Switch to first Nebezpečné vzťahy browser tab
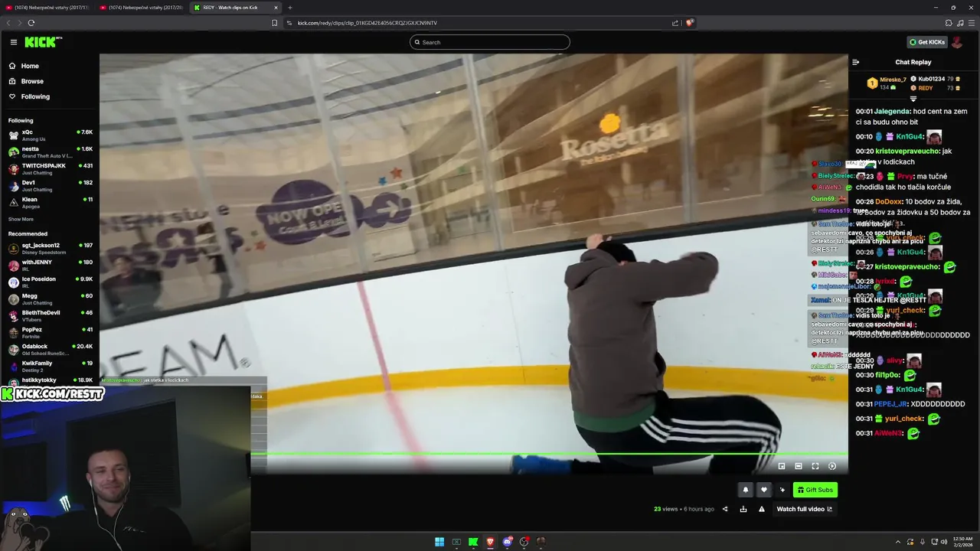Viewport: 980px width, 551px height. tap(47, 8)
